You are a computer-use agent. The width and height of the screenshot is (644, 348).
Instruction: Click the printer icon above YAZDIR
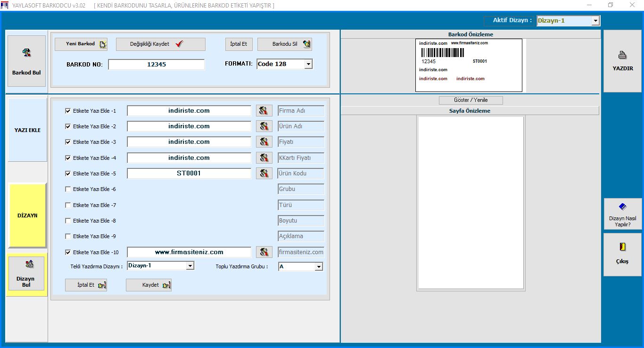tap(622, 55)
